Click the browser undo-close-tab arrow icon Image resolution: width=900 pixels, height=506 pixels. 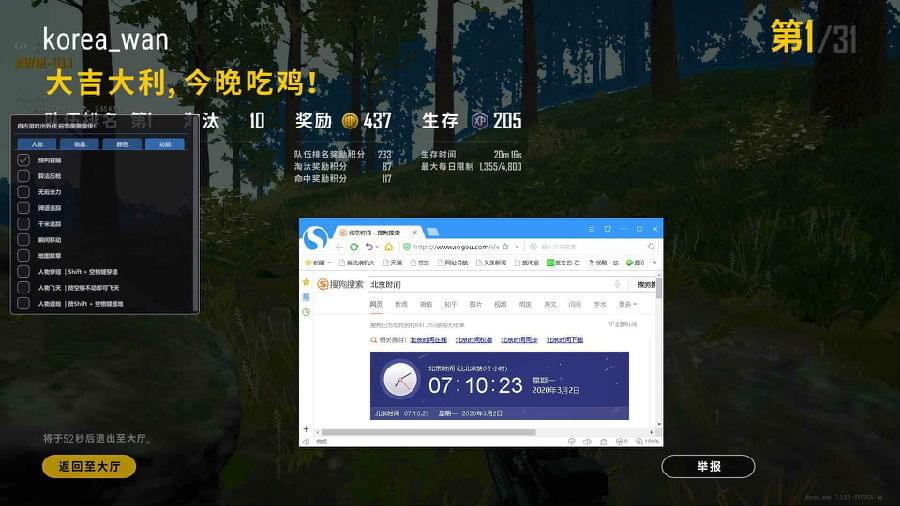[369, 247]
